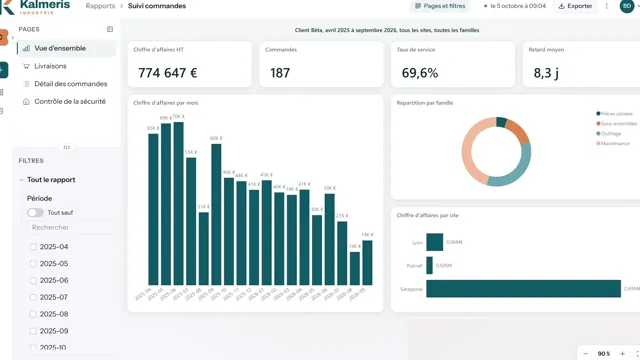
Task: Click the Saragosse site bar
Action: (x=524, y=289)
